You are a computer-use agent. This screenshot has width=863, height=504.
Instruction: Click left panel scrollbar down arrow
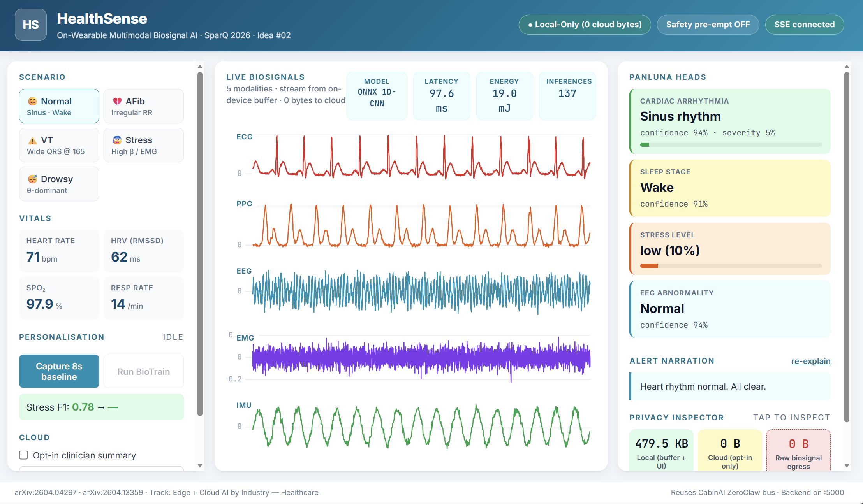pos(200,465)
